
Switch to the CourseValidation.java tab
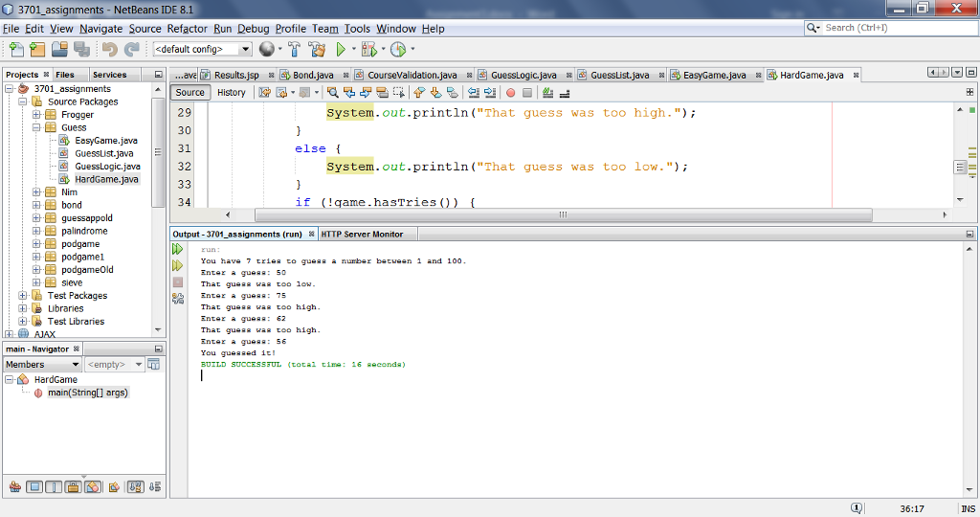(x=412, y=75)
